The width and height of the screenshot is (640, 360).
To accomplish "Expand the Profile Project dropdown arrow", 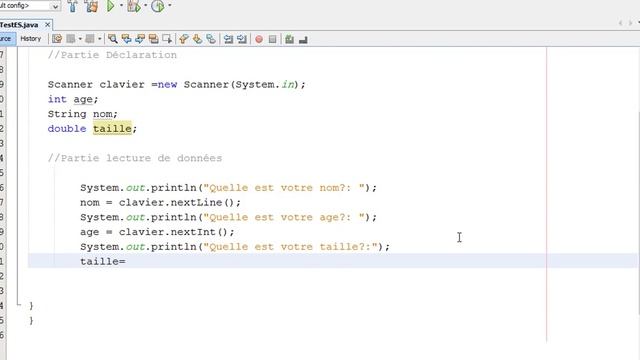I will click(170, 6).
